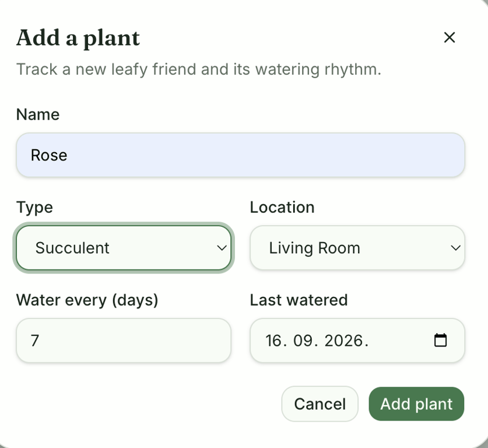Click the Water every (days) field
Viewport: 488px width, 448px height.
coord(124,340)
